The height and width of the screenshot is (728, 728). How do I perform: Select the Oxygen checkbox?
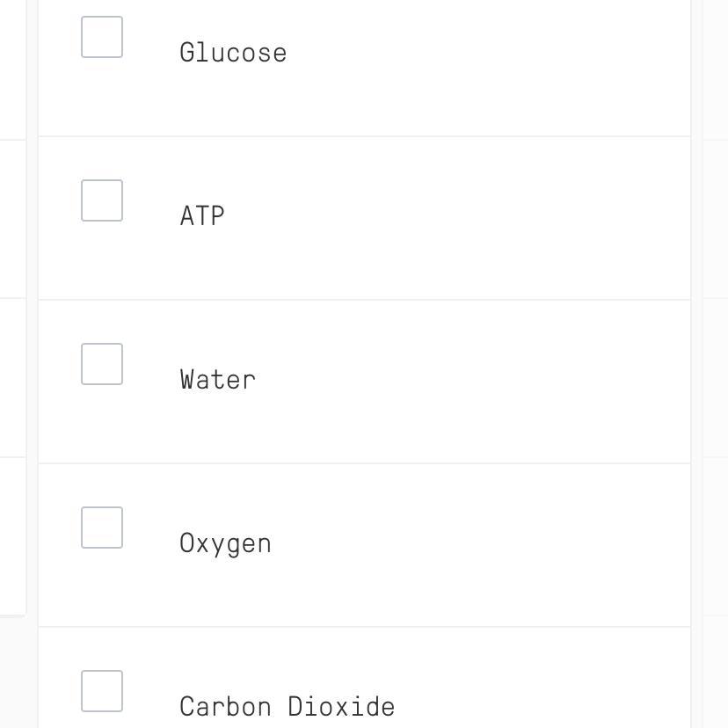pos(102,528)
